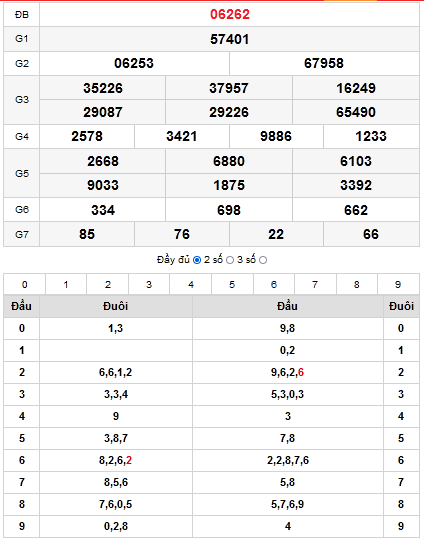Viewport: 424px width, 539px height.
Task: Click the G3 number 35226
Action: (103, 88)
